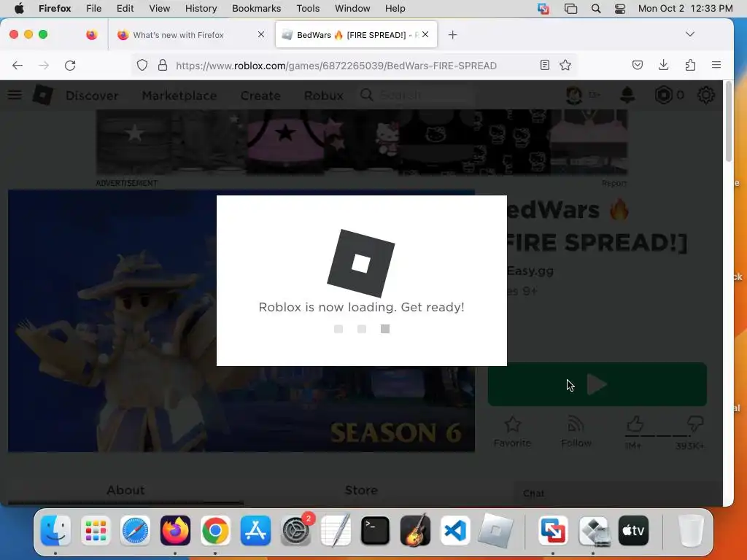Open Terminal from the Dock

(376, 531)
